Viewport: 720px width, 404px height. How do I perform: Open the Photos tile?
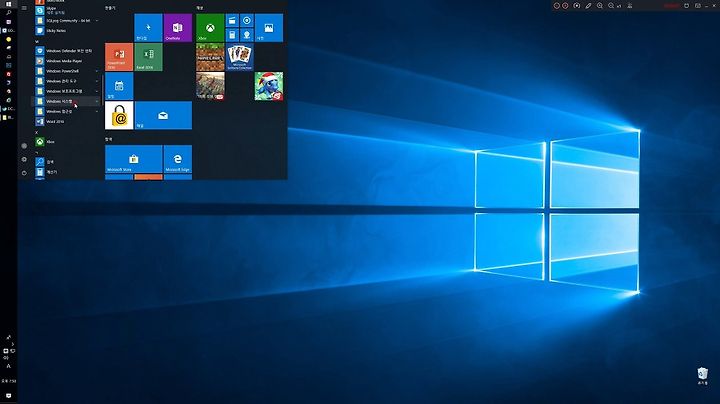click(269, 28)
